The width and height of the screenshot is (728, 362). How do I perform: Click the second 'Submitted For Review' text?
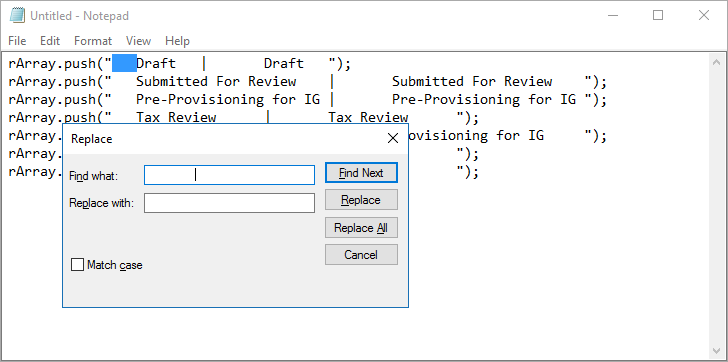click(x=472, y=81)
